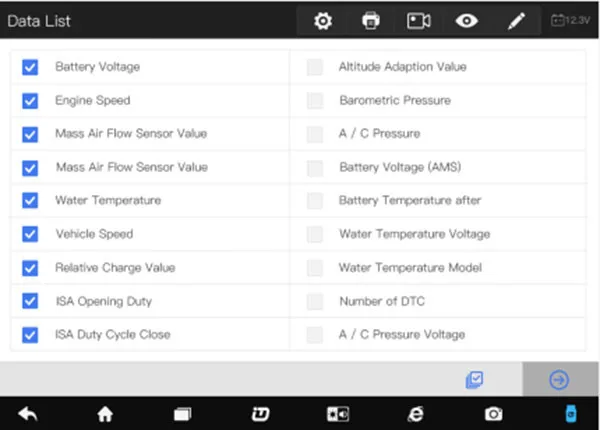Check the Number of DTC box

point(315,301)
